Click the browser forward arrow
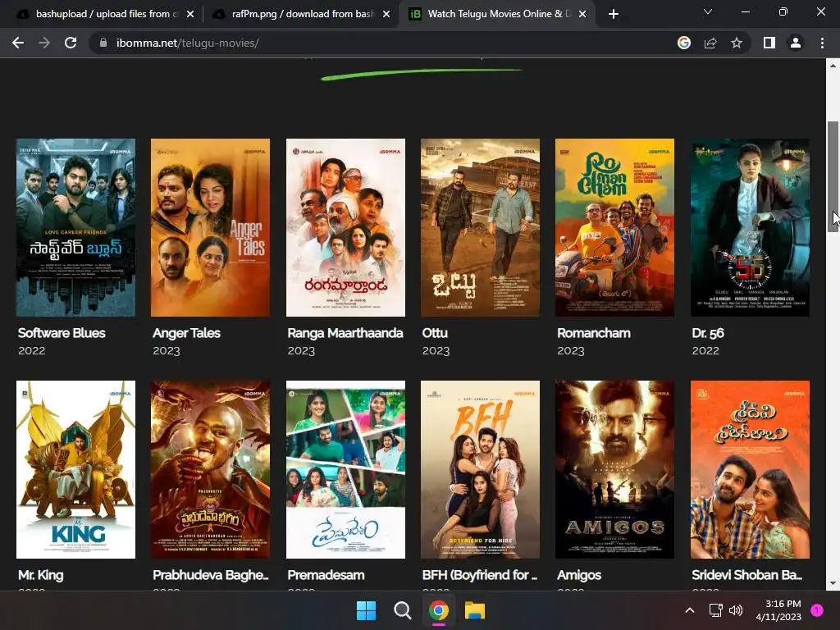Viewport: 840px width, 630px height. point(44,43)
